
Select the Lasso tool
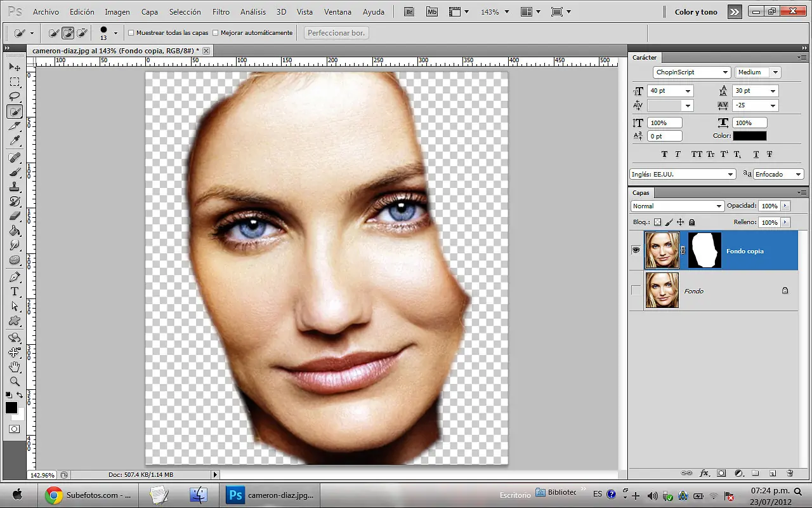pos(15,97)
